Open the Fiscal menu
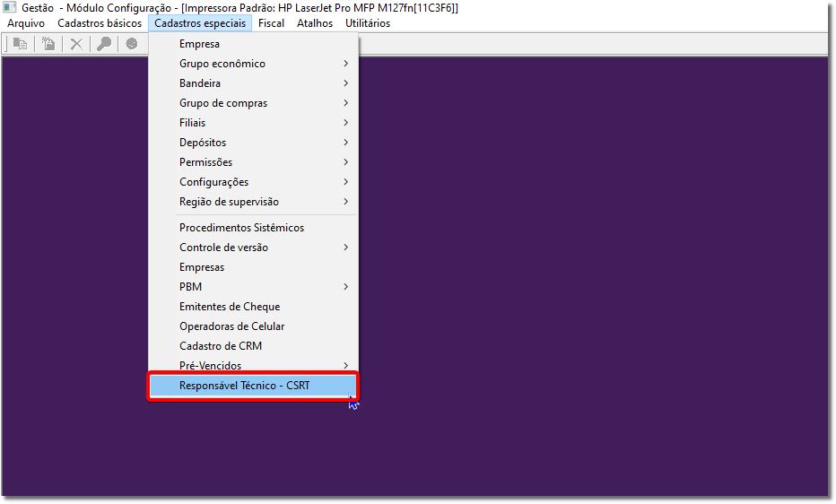Viewport: 836px width, 504px height. 272,23
